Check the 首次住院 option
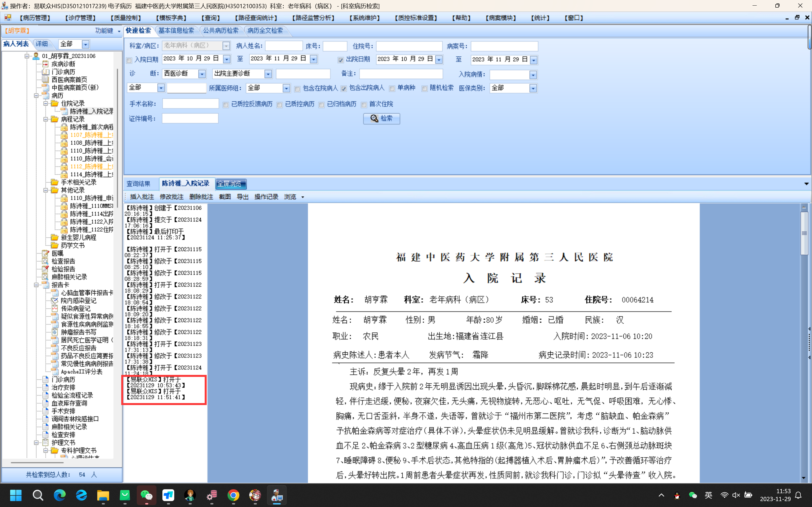 (364, 105)
